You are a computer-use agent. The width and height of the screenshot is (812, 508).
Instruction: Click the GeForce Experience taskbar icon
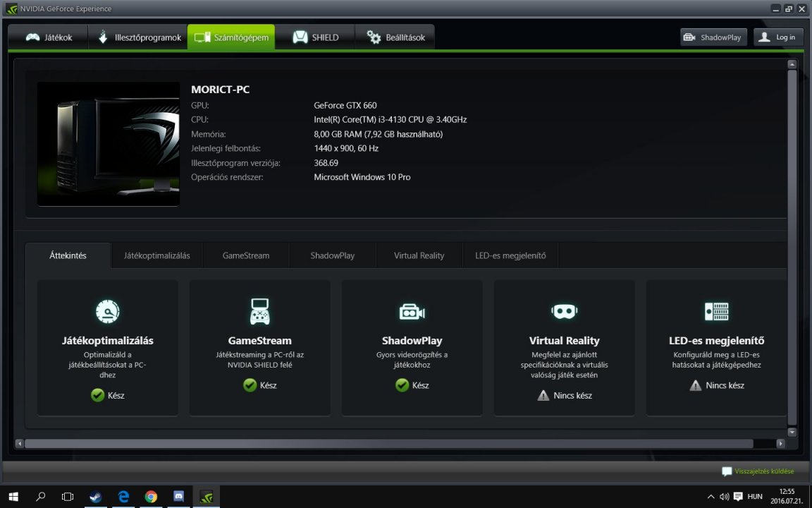pos(206,497)
